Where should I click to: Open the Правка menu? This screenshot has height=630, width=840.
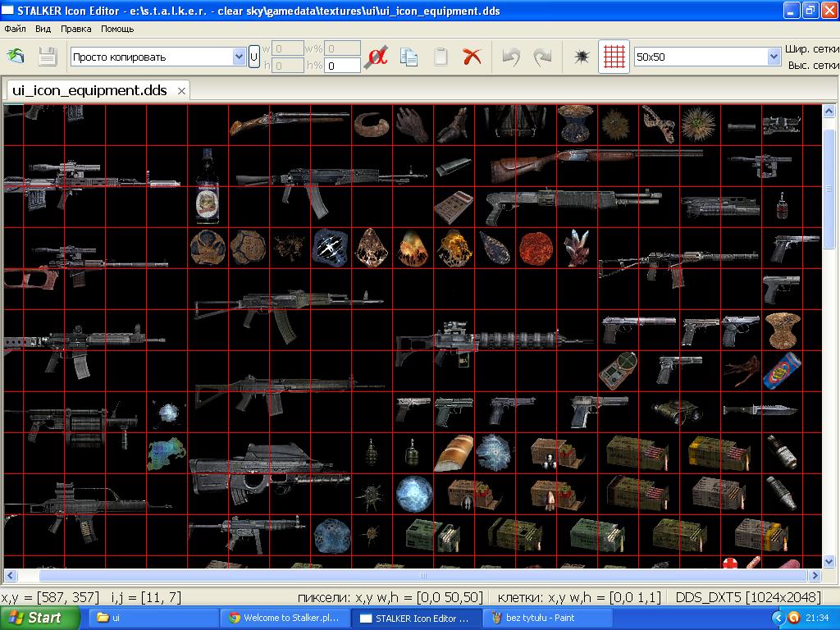coord(75,29)
